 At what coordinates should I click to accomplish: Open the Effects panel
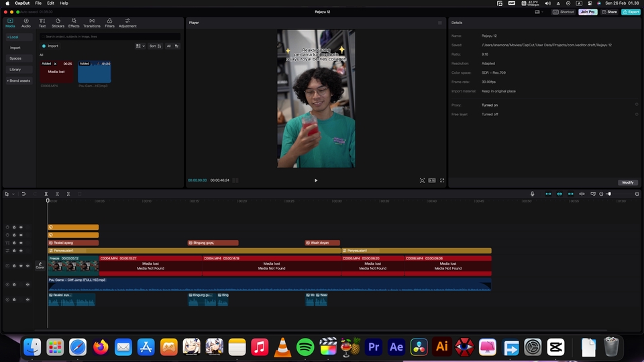[x=74, y=23]
